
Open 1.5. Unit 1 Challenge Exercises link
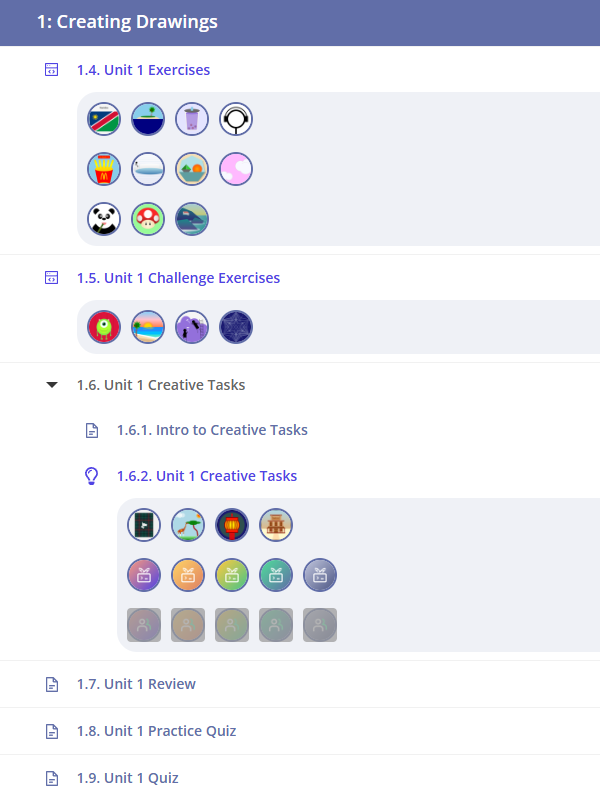coord(178,278)
